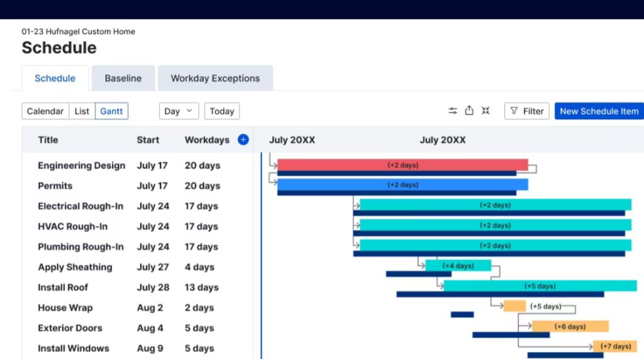Click the dependency arrow before House Wrap bar
The width and height of the screenshot is (644, 359).
tap(498, 306)
